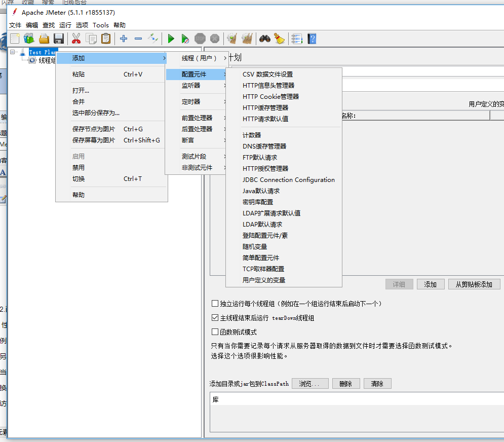
Task: Click the Reset search brush icon
Action: pos(279,39)
